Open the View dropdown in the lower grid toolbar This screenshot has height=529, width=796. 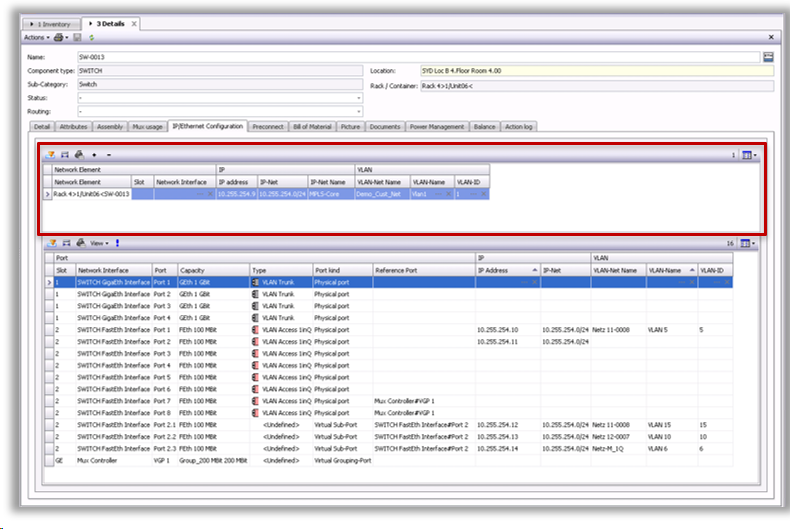[x=99, y=243]
